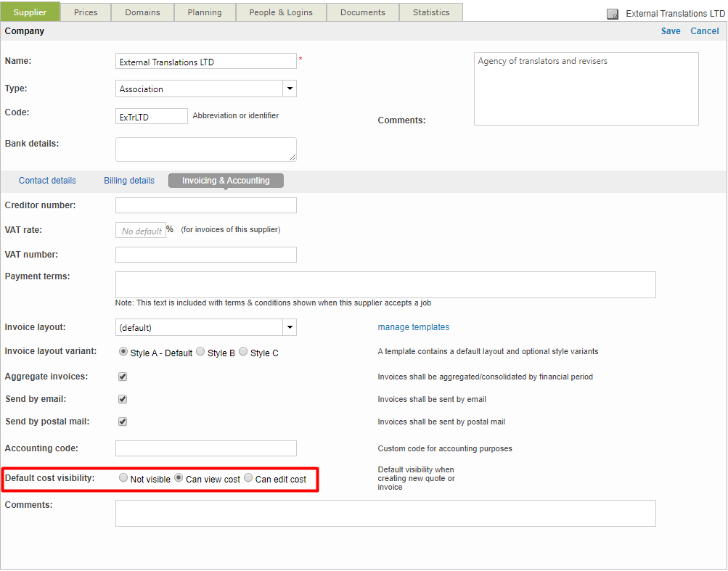728x571 pixels.
Task: Choose the Can edit cost option
Action: 248,478
